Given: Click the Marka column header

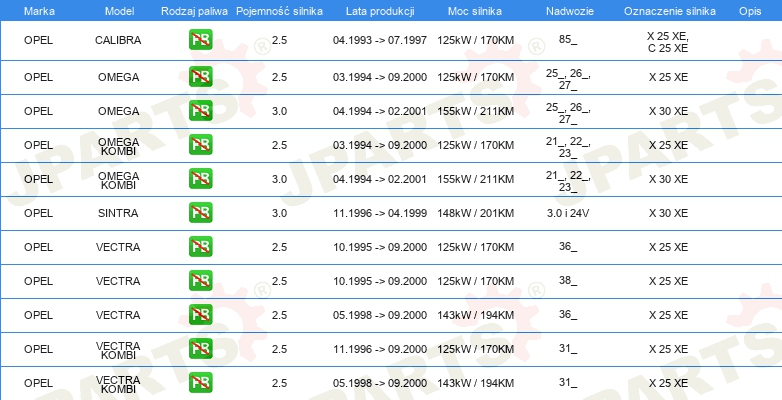Looking at the screenshot, I should tap(39, 11).
